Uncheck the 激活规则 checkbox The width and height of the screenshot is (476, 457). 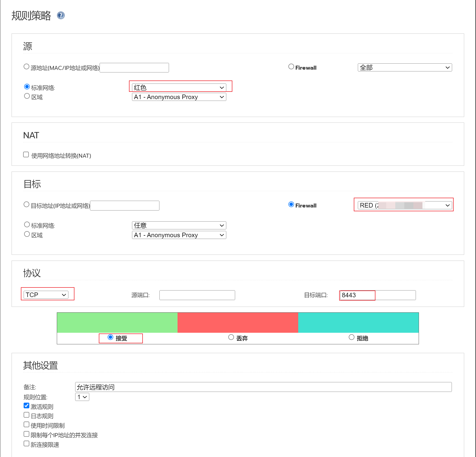pos(26,405)
